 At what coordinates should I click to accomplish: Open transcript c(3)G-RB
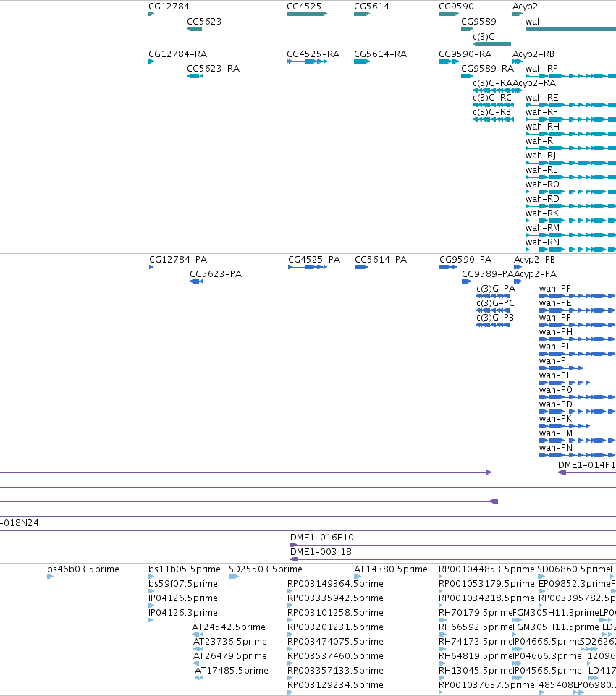491,112
